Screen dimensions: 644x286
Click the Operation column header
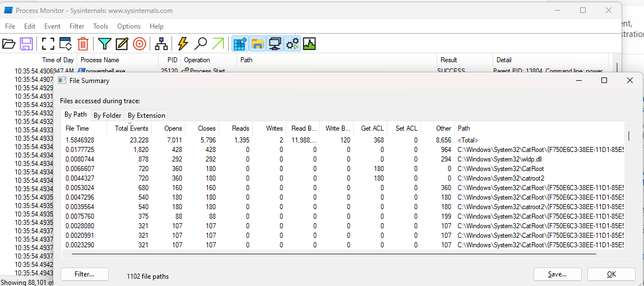(209, 60)
